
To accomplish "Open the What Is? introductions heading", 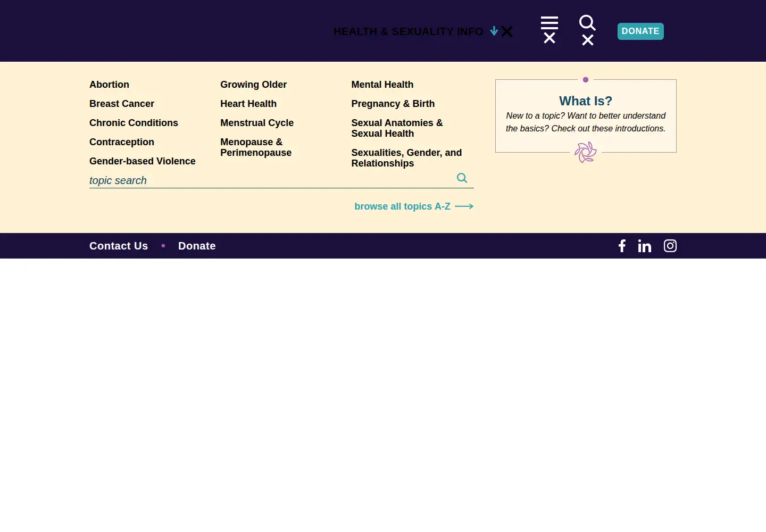I will [586, 101].
